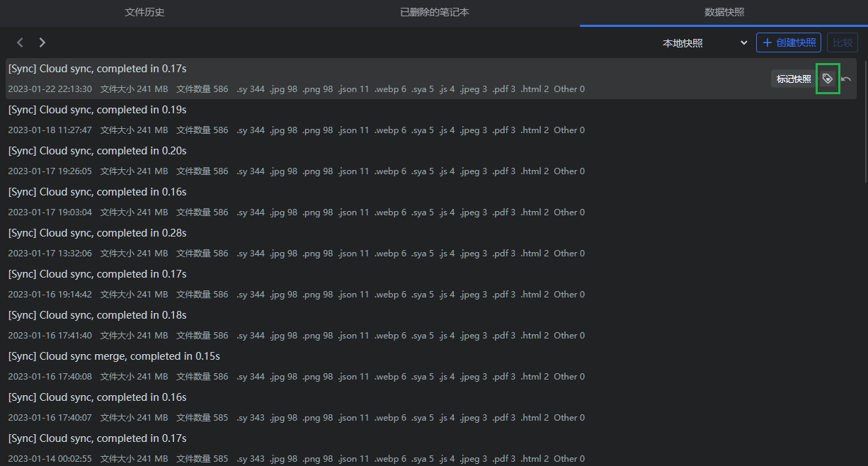Click the 比较 button
This screenshot has height=466, width=868.
click(x=843, y=42)
